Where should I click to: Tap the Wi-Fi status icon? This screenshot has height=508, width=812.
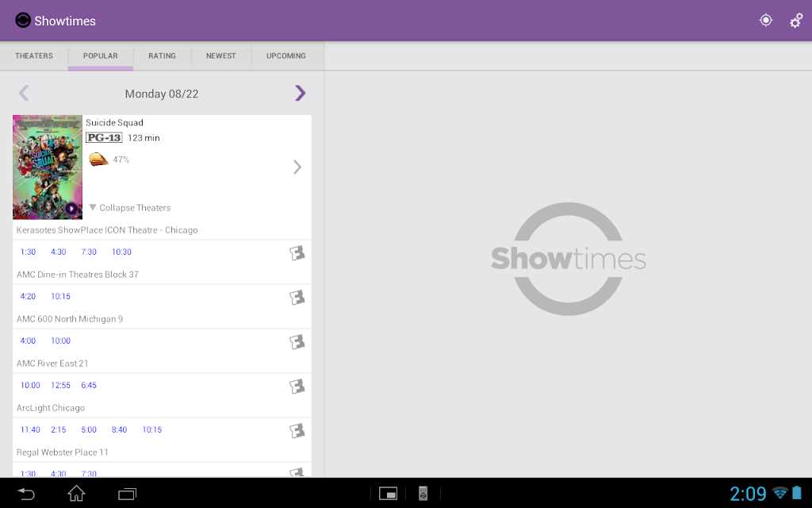(x=779, y=493)
